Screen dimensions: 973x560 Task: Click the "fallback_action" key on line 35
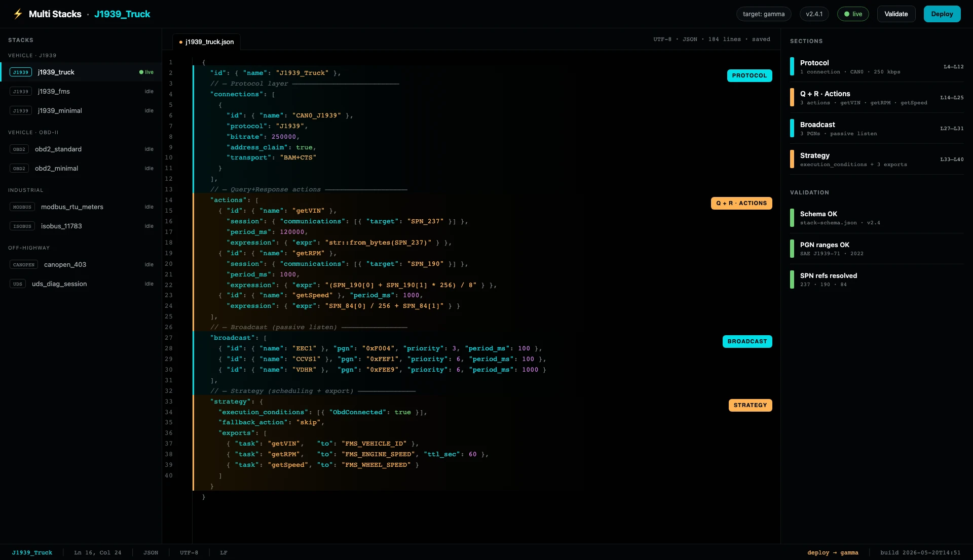pos(253,422)
